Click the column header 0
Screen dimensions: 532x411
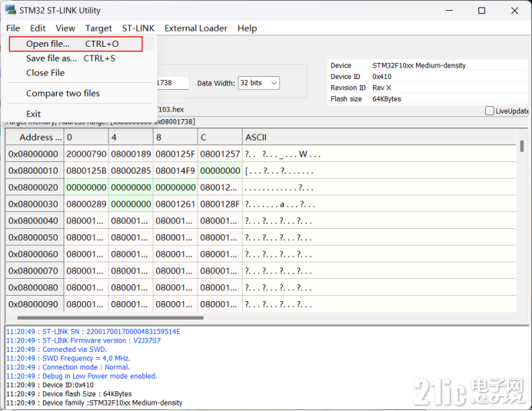86,138
